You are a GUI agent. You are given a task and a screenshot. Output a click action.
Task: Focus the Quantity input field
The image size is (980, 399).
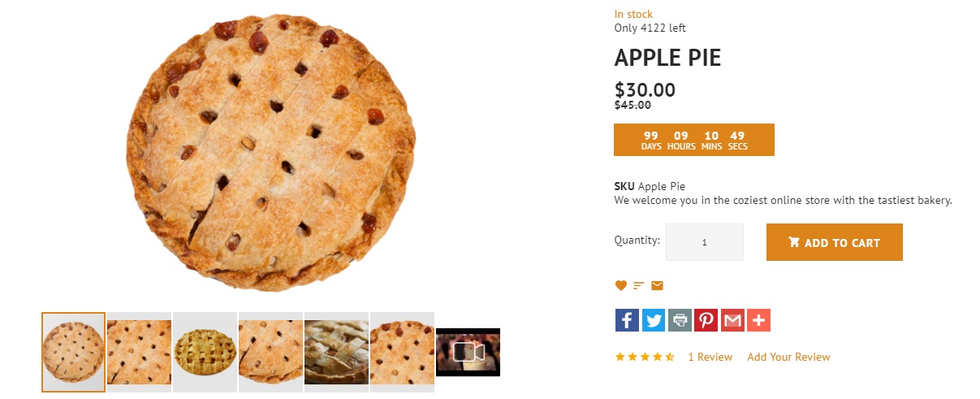tap(705, 242)
